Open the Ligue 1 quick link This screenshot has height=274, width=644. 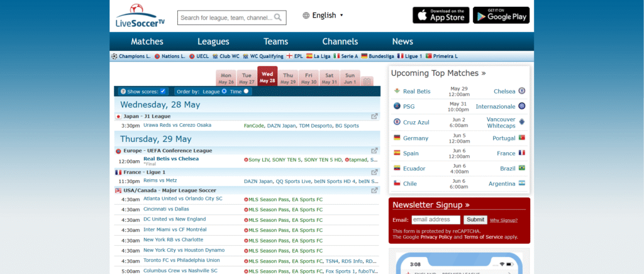409,56
